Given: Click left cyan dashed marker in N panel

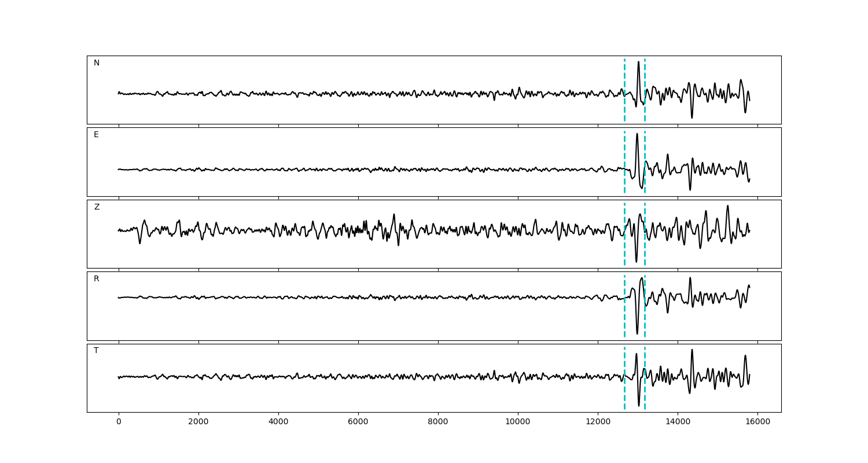Looking at the screenshot, I should (624, 75).
